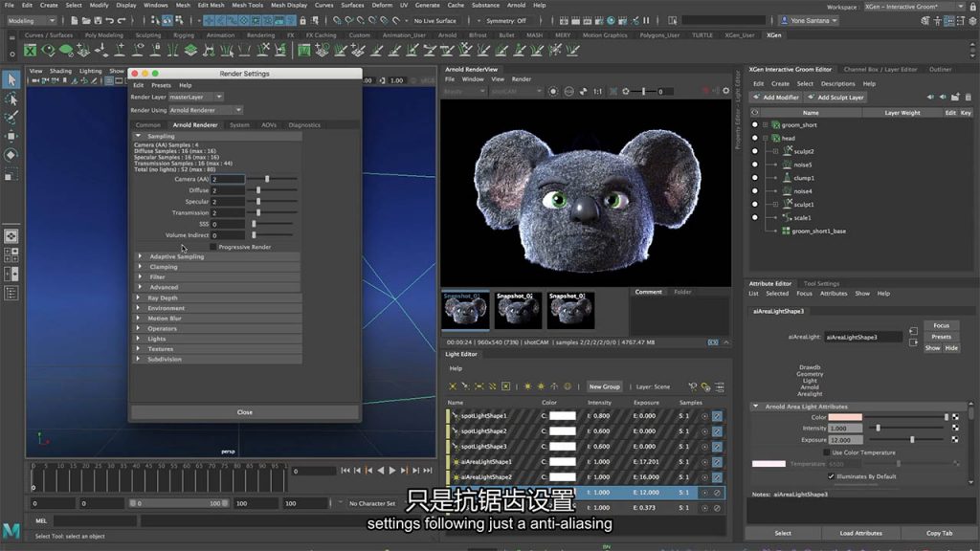The image size is (980, 551).
Task: Go to end of playback range
Action: (x=428, y=471)
